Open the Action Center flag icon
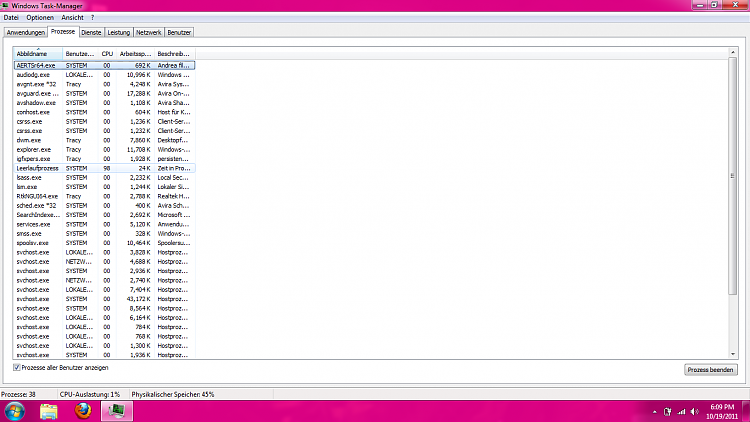Viewport: 750px width, 422px height. [668, 411]
